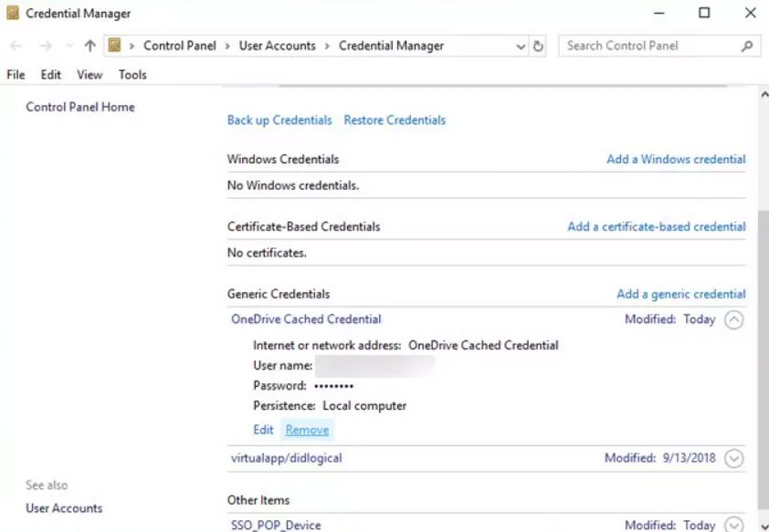Click the 'Modified: 9/13/2018' text
The width and height of the screenshot is (769, 532).
pos(660,458)
